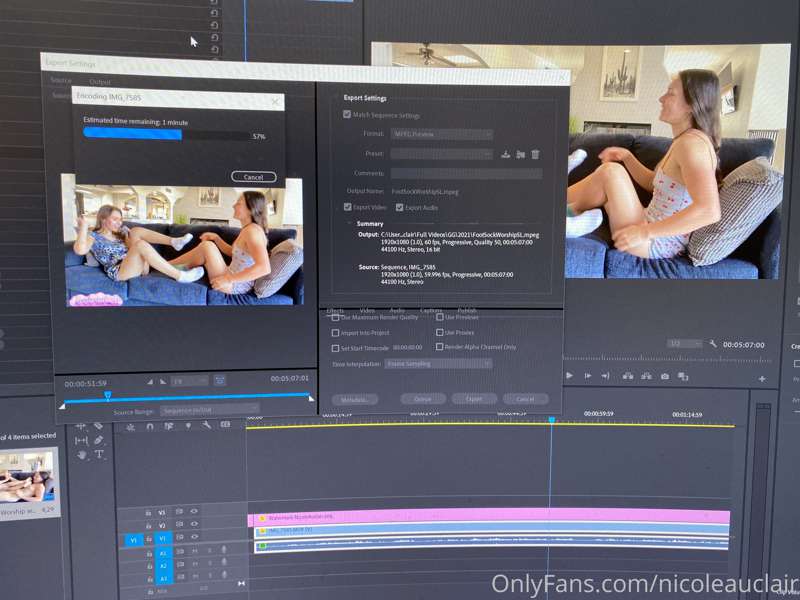Click the Delete Preset trash icon
The height and width of the screenshot is (600, 800).
coord(535,154)
